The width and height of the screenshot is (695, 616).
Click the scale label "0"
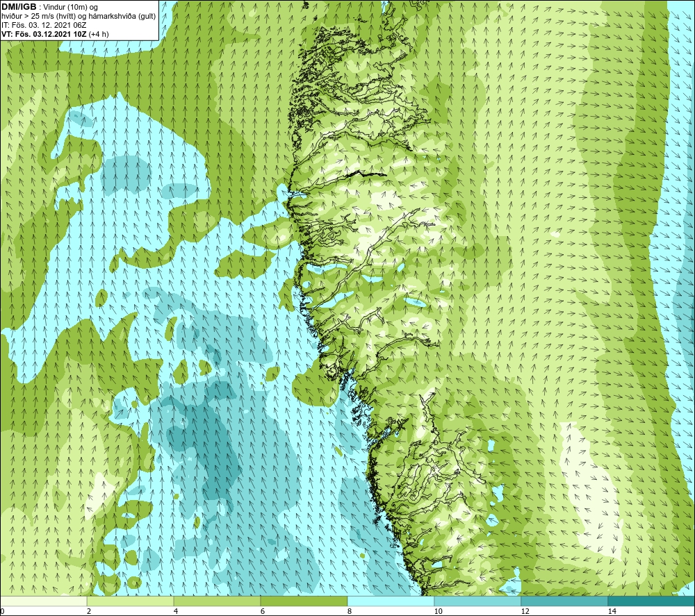(x=2, y=611)
